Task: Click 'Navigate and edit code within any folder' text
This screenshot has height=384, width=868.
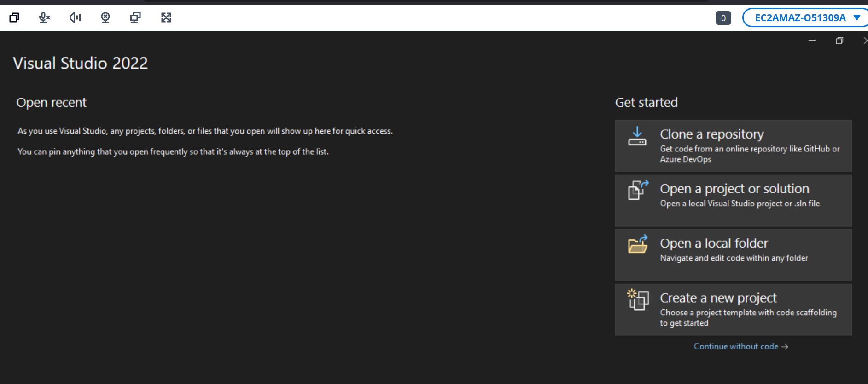Action: 734,258
